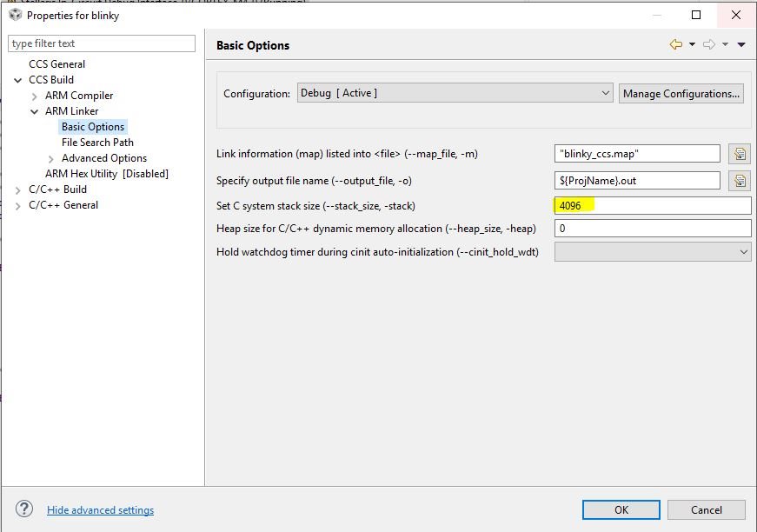757x532 pixels.
Task: Collapse the CCS Build tree node
Action: point(18,80)
